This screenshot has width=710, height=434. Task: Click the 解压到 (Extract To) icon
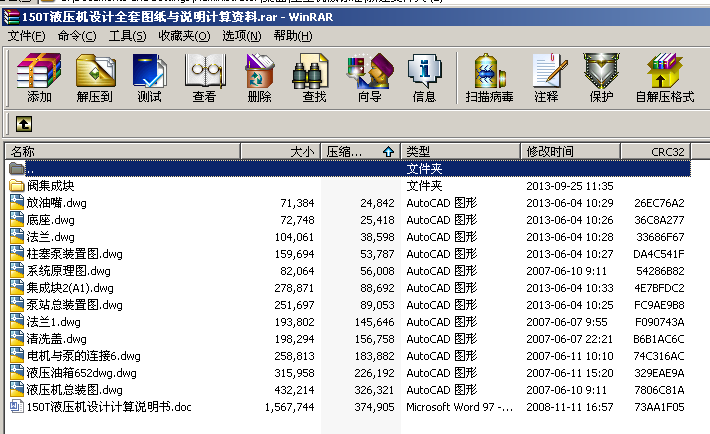tap(94, 78)
